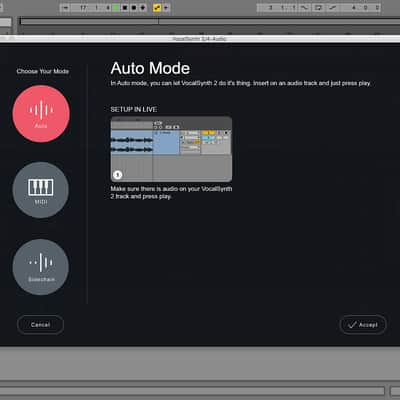Start playback with Live's green play button

click(116, 8)
